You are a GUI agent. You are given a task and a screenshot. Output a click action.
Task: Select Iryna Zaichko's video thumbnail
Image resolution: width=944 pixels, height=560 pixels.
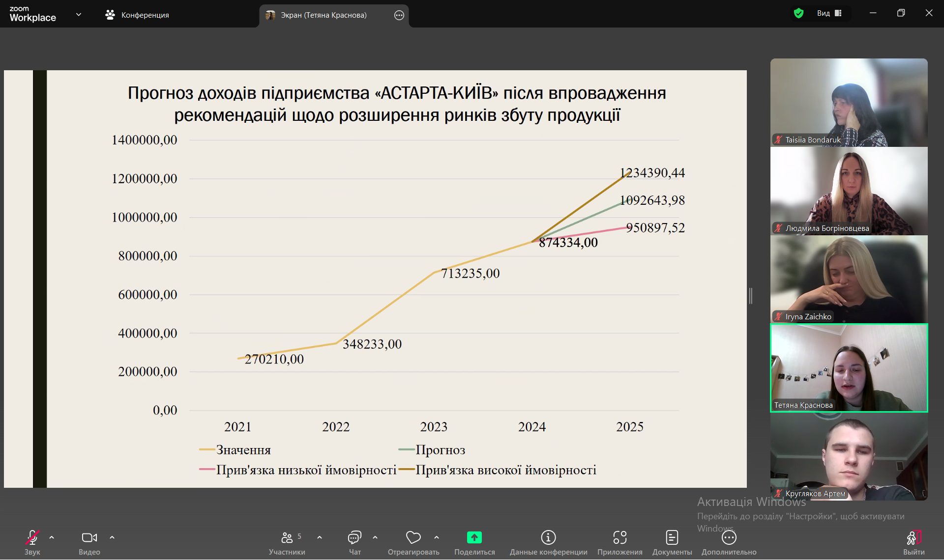point(849,279)
